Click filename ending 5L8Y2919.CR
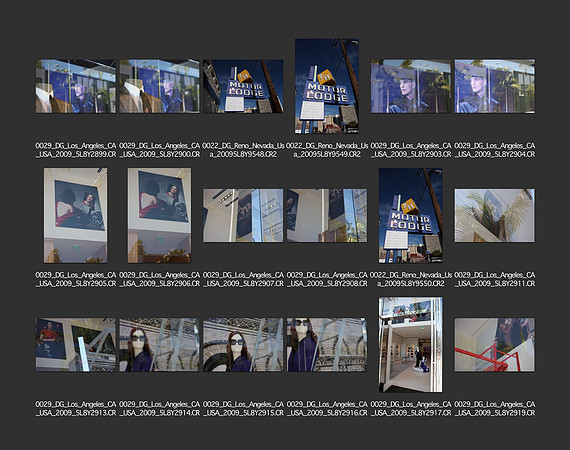 point(495,409)
